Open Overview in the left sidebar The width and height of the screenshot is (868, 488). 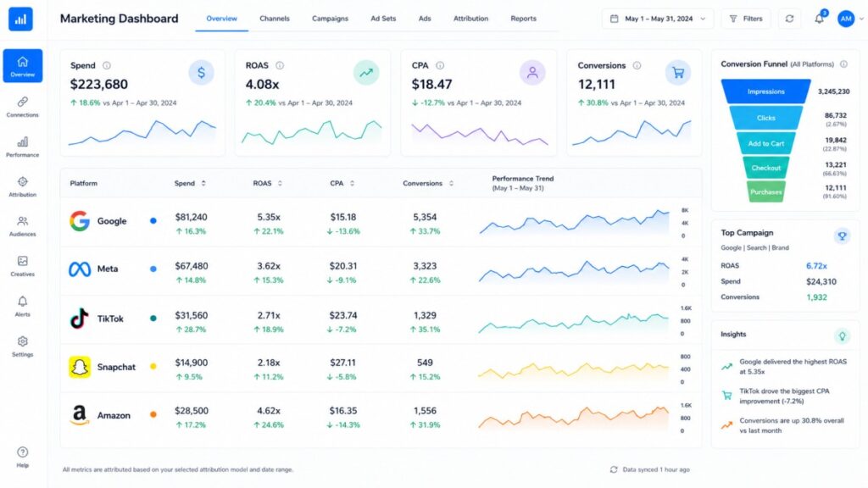pyautogui.click(x=23, y=66)
